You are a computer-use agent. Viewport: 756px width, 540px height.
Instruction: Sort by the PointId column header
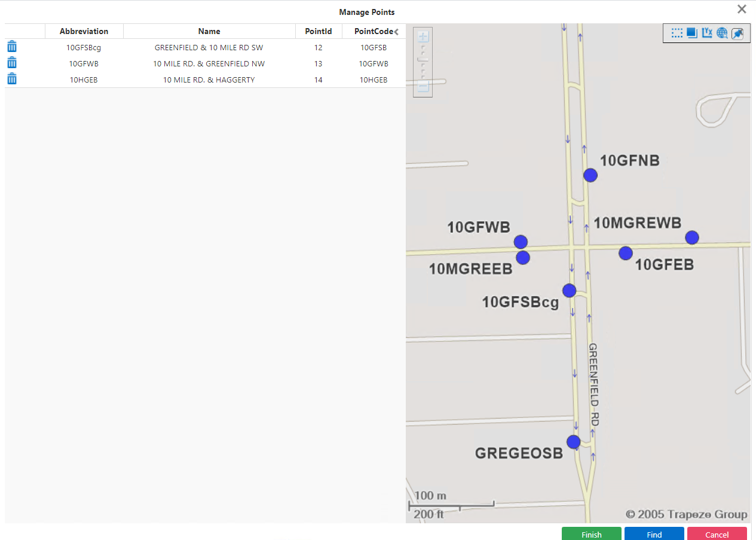pos(318,31)
